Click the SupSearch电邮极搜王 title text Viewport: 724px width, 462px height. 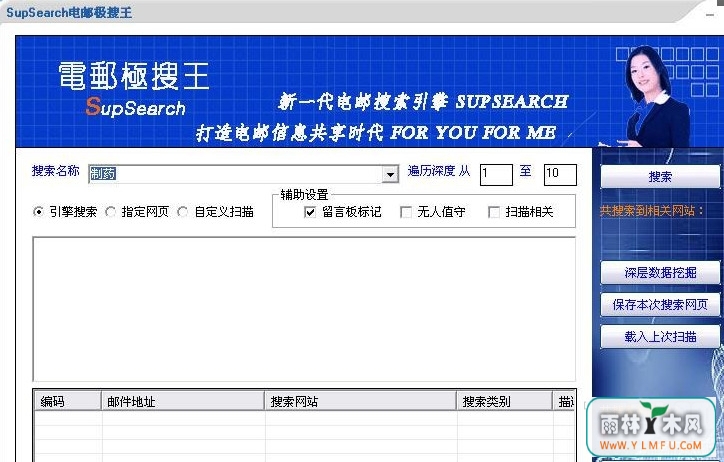point(69,12)
